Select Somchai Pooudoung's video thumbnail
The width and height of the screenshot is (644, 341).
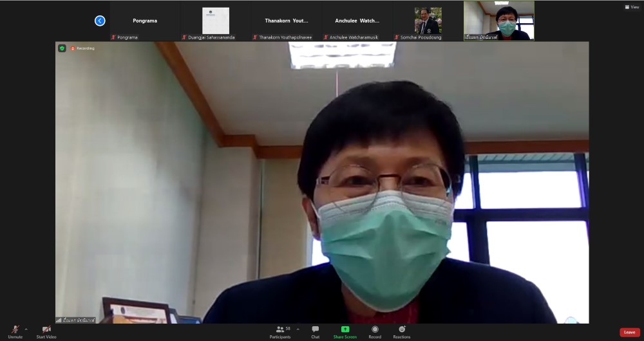pos(428,21)
